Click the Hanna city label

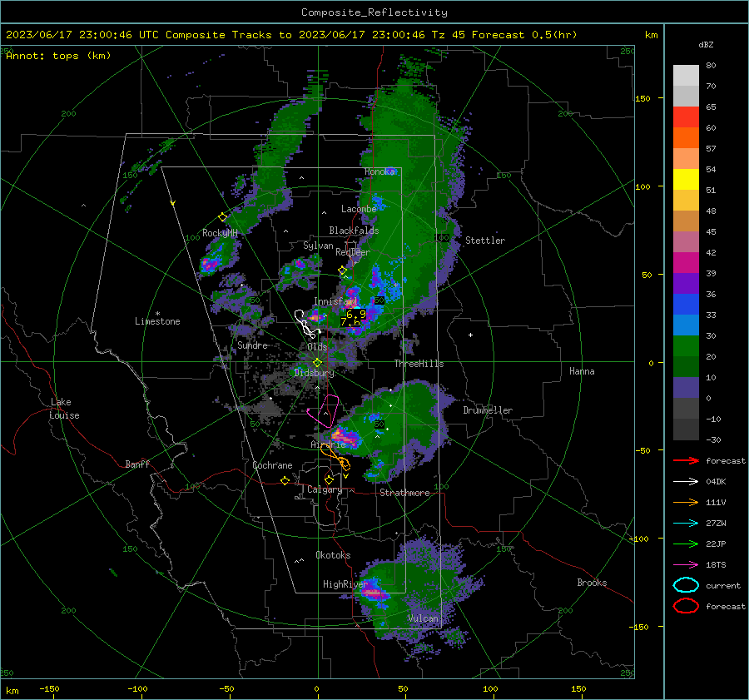tap(582, 371)
